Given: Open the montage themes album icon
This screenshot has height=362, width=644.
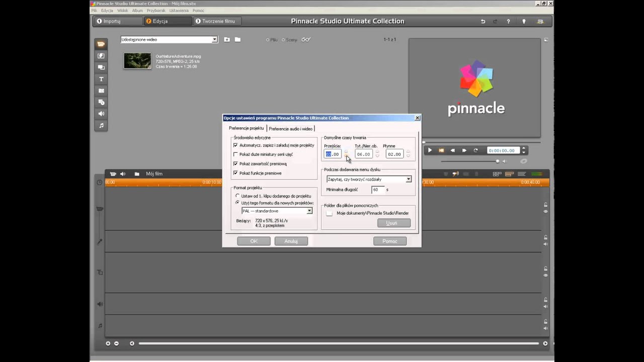Looking at the screenshot, I should point(101,67).
